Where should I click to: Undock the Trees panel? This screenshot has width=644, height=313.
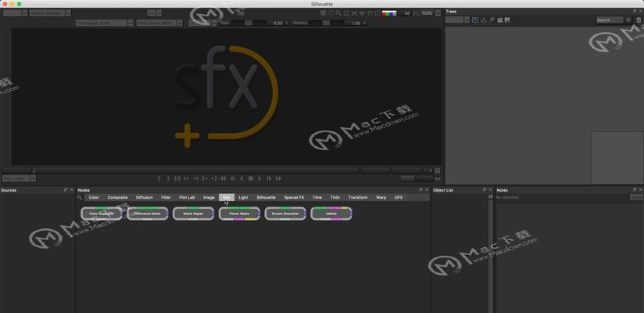coord(635,11)
